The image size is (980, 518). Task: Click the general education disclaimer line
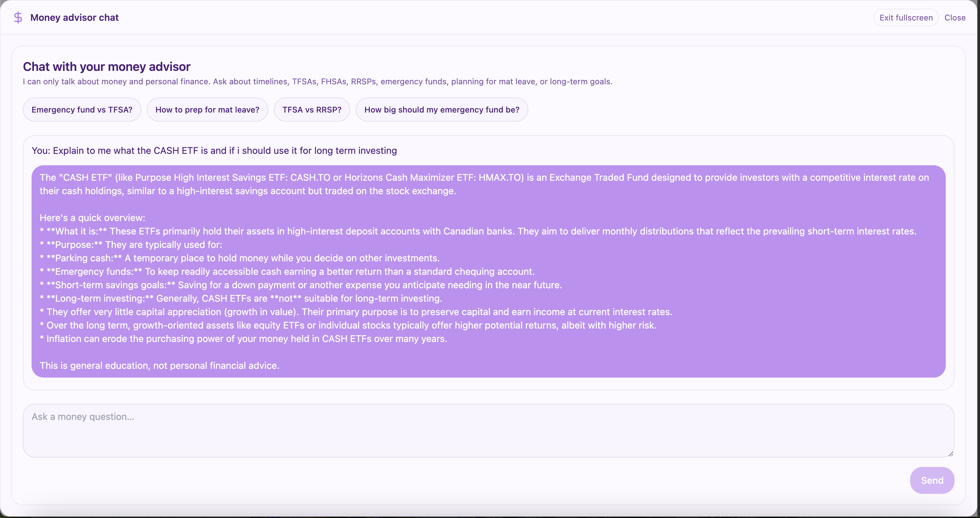pos(160,365)
